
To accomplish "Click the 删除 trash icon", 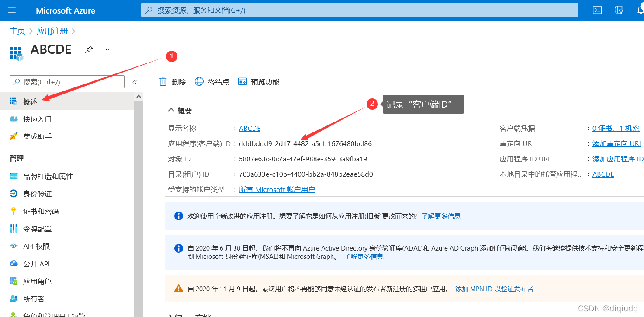I will click(x=163, y=81).
